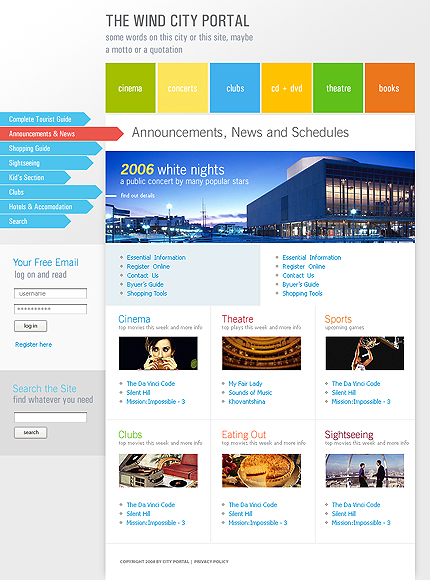Go to the clubs blue tile

click(x=235, y=88)
